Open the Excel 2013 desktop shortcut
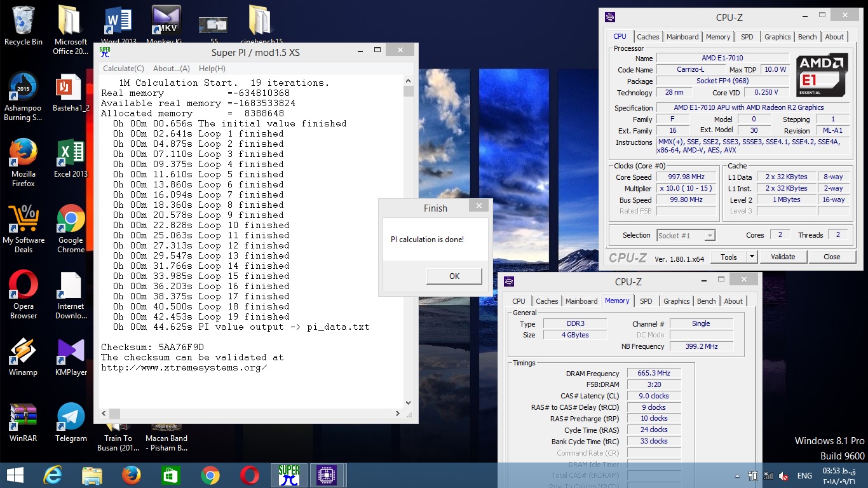Image resolution: width=868 pixels, height=488 pixels. coord(71,158)
